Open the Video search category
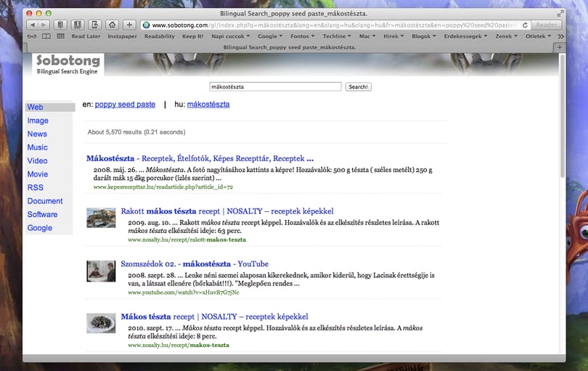The height and width of the screenshot is (371, 588). coord(37,161)
